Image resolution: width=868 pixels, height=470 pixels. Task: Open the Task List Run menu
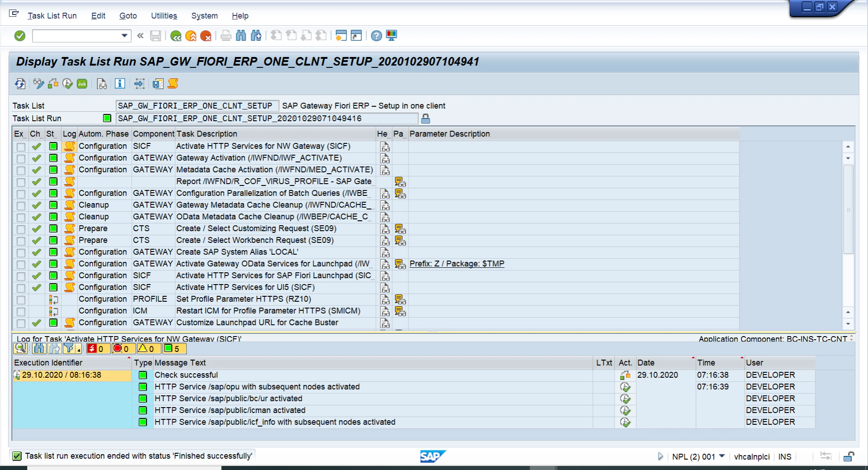[52, 16]
